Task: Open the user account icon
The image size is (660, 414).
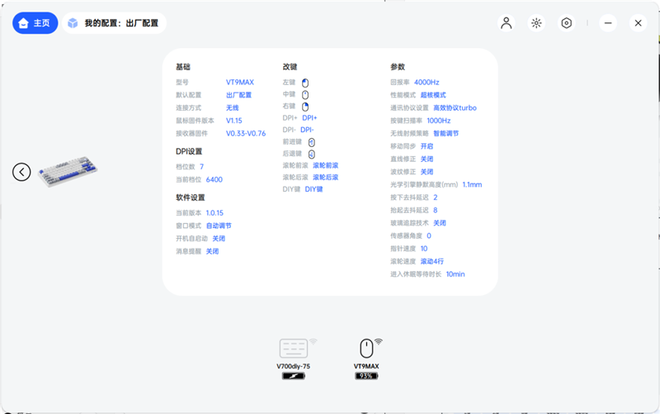Action: [506, 23]
